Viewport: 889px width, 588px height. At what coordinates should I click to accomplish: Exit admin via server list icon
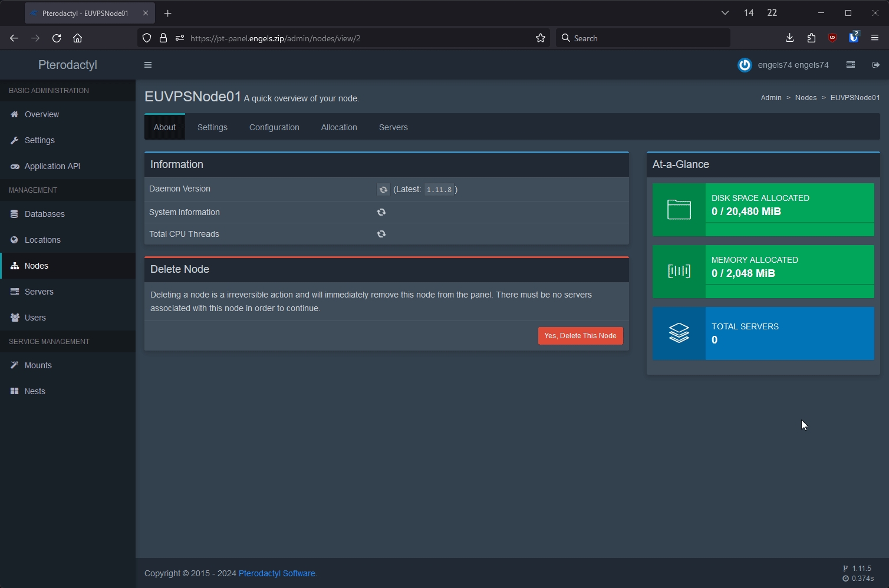[x=850, y=65]
